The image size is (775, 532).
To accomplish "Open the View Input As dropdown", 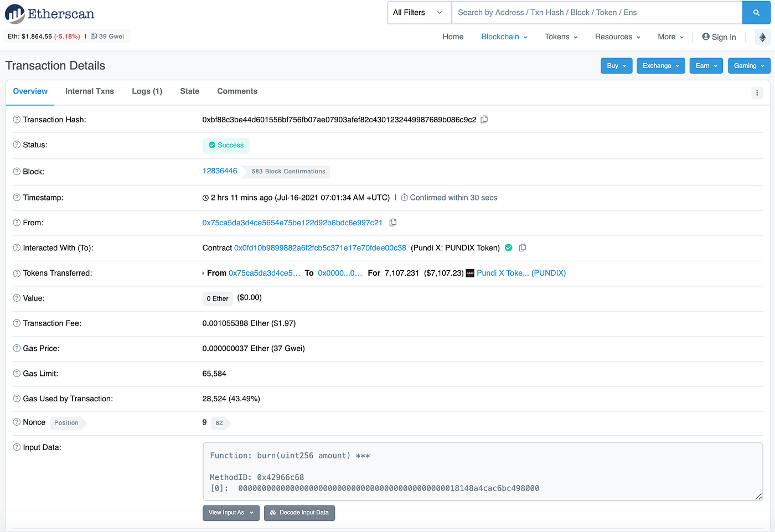I will click(x=231, y=513).
